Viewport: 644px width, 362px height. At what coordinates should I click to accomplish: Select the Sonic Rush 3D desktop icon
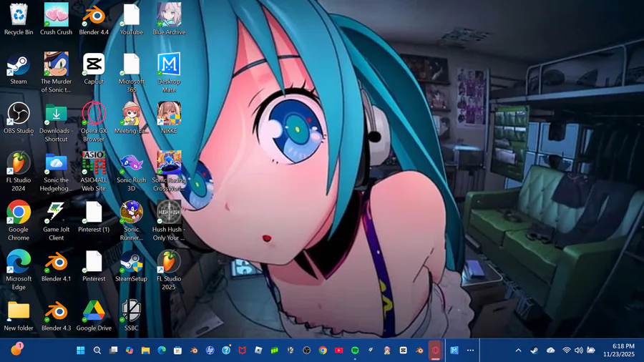pyautogui.click(x=132, y=172)
